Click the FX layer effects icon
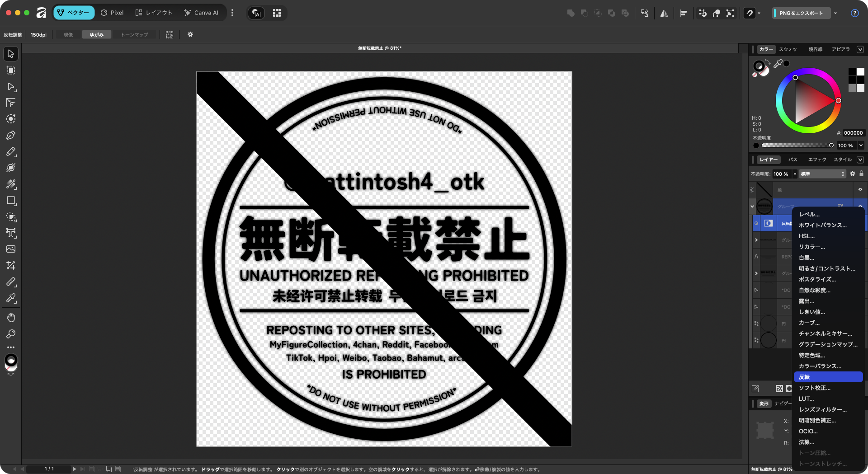The image size is (868, 474). click(x=779, y=389)
